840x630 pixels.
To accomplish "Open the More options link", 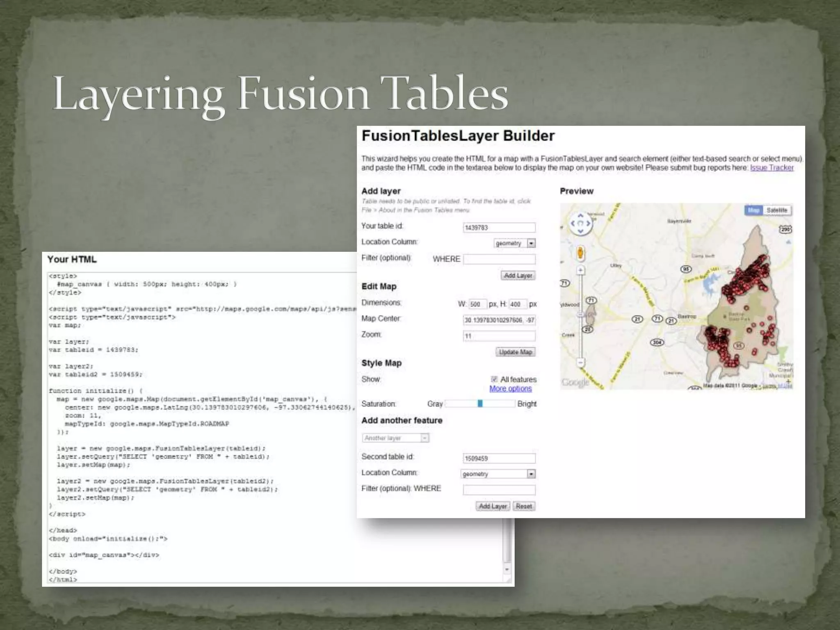I will [x=511, y=388].
